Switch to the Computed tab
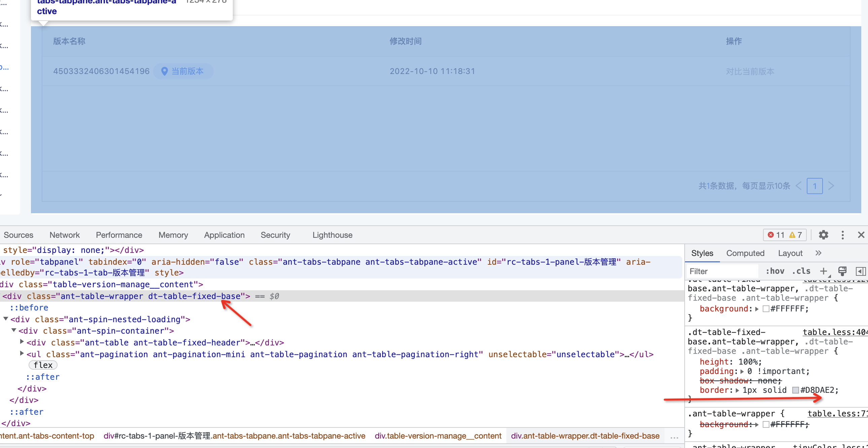 (745, 253)
